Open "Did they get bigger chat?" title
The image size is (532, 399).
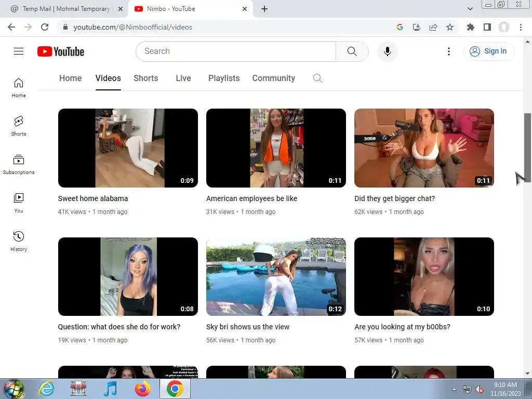click(x=395, y=198)
